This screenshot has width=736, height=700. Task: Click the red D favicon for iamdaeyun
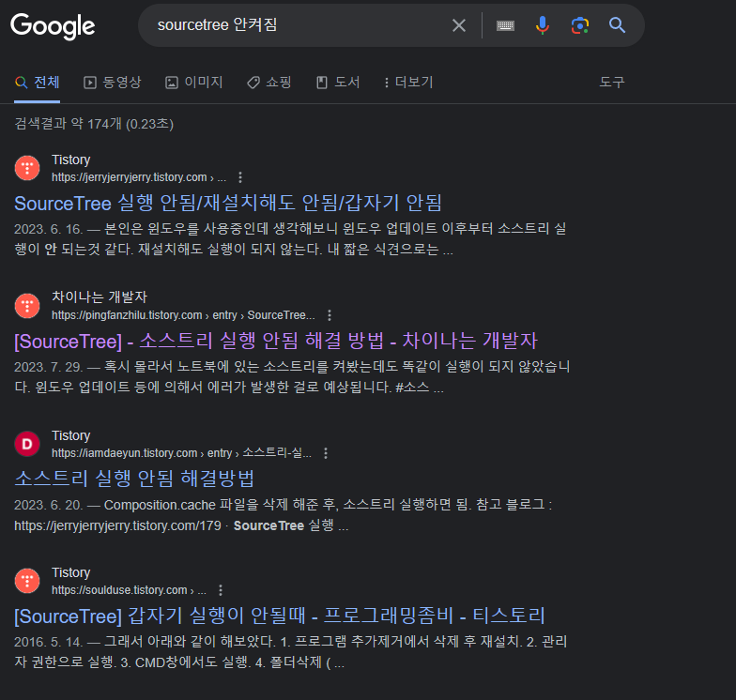27,444
